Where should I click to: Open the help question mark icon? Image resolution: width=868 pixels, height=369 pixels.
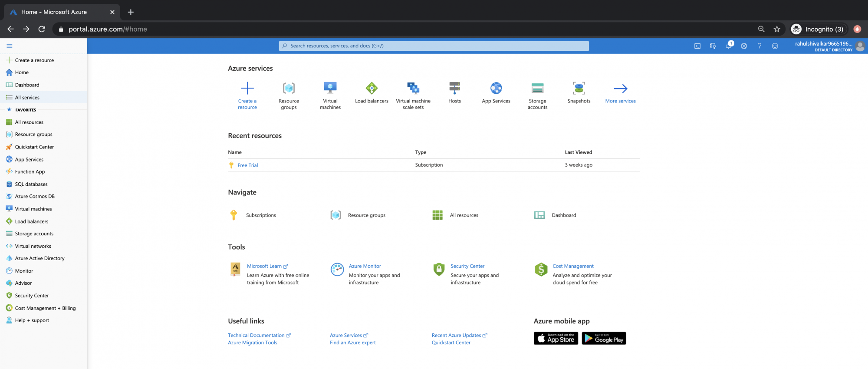click(x=759, y=46)
